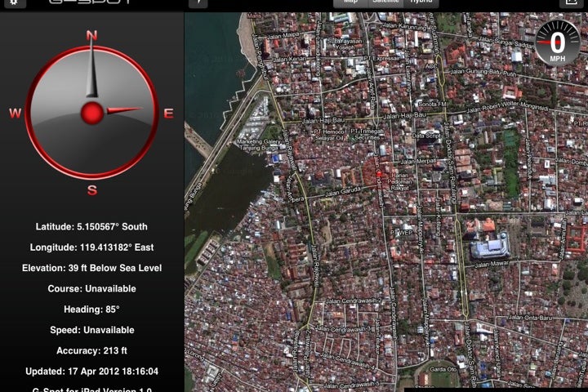Tap the Accuracy 213 ft readout
The image size is (588, 392).
(x=91, y=351)
